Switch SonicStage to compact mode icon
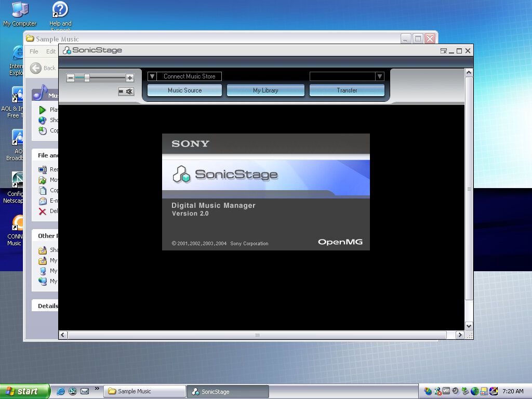Image resolution: width=532 pixels, height=399 pixels. point(444,51)
